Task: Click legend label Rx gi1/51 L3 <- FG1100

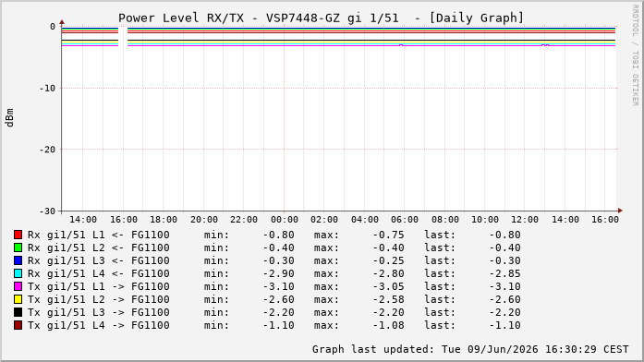Action: point(99,260)
